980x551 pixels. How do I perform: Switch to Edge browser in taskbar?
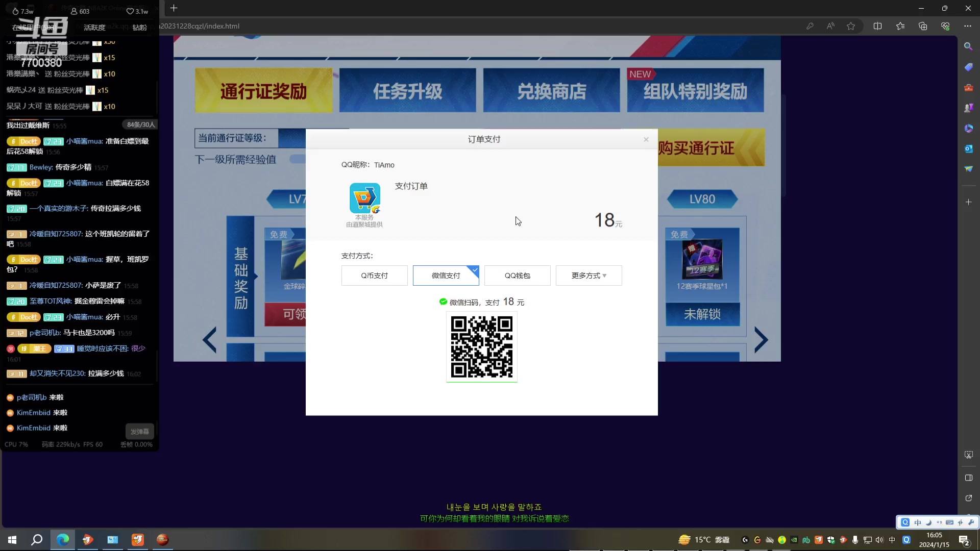[x=62, y=540]
